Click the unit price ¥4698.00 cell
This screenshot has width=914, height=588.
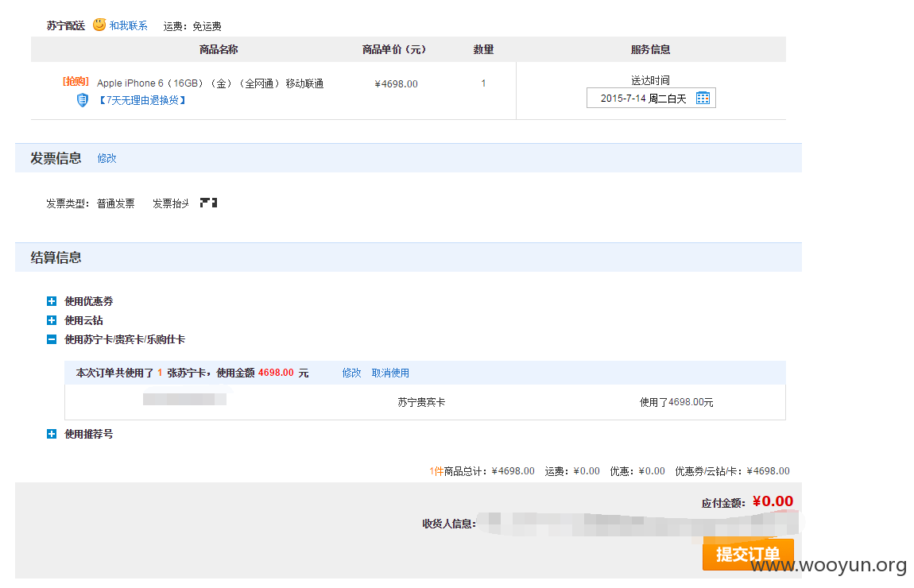tap(396, 84)
